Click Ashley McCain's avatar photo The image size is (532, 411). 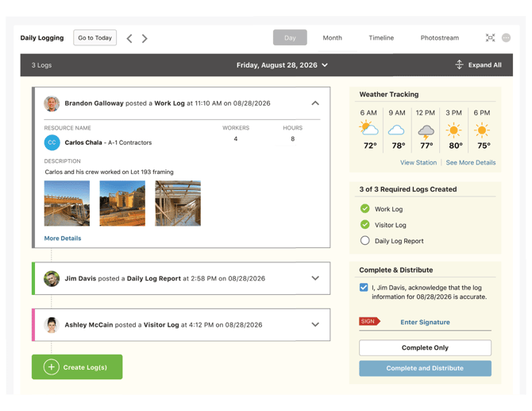(x=52, y=325)
